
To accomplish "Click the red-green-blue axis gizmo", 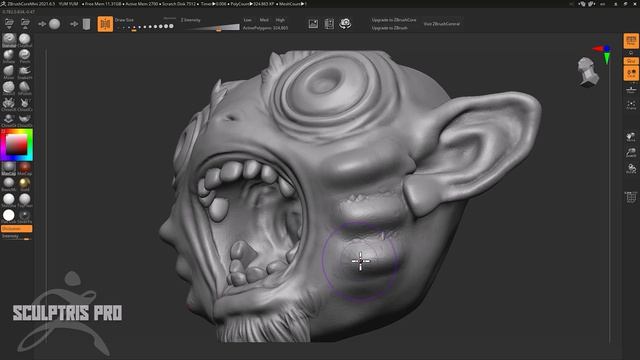I will point(603,54).
